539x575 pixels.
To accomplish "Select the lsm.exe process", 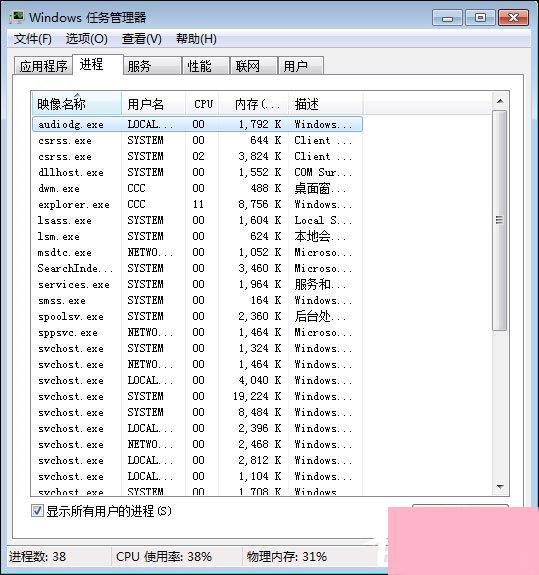I will pyautogui.click(x=197, y=237).
